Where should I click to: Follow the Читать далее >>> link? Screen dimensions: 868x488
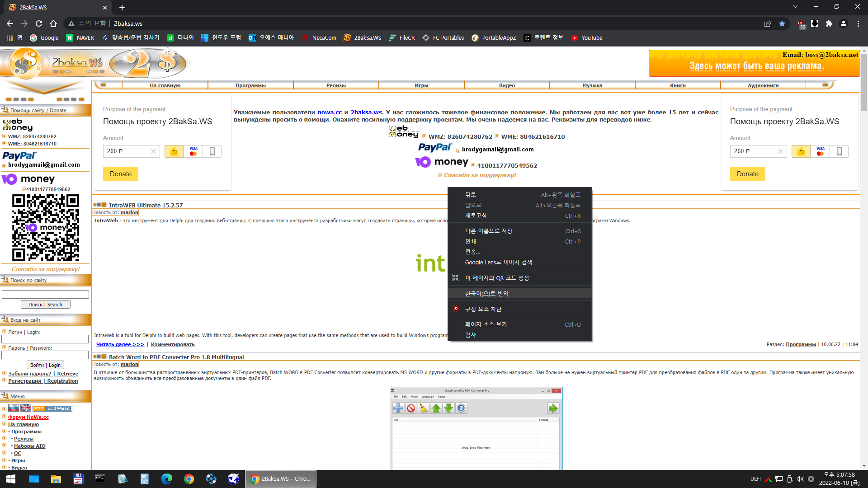[120, 344]
